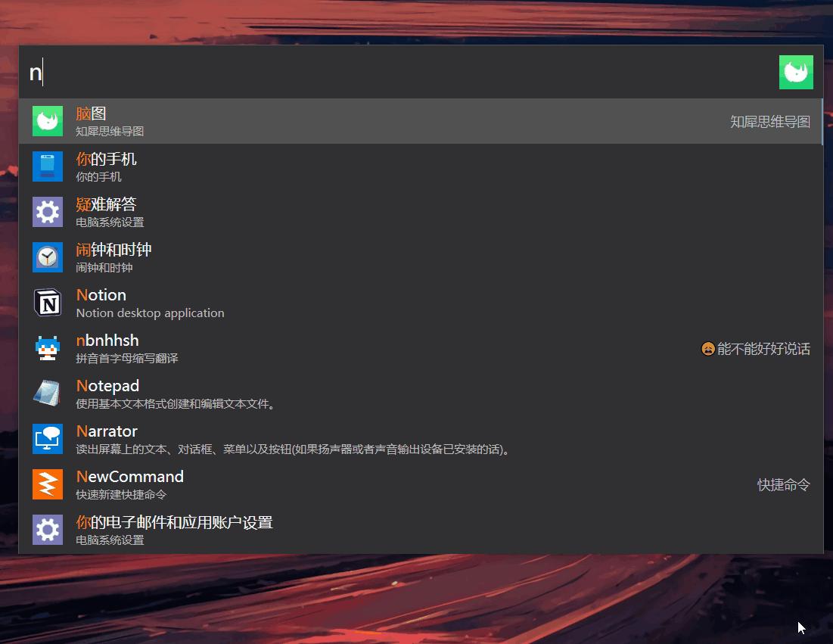Viewport: 833px width, 644px height.
Task: Click the 闹钟和时钟 clock icon
Action: (47, 257)
